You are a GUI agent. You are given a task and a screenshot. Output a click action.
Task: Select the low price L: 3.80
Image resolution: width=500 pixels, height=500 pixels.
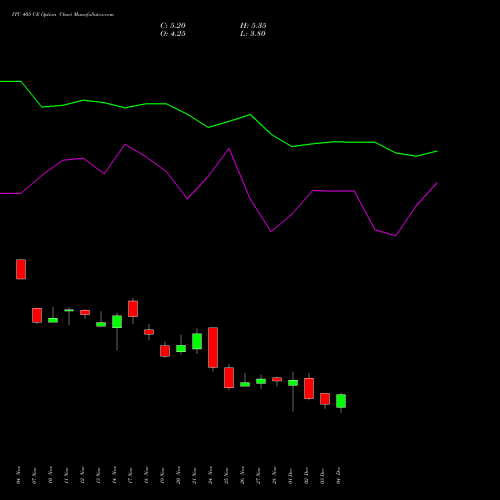pos(253,34)
